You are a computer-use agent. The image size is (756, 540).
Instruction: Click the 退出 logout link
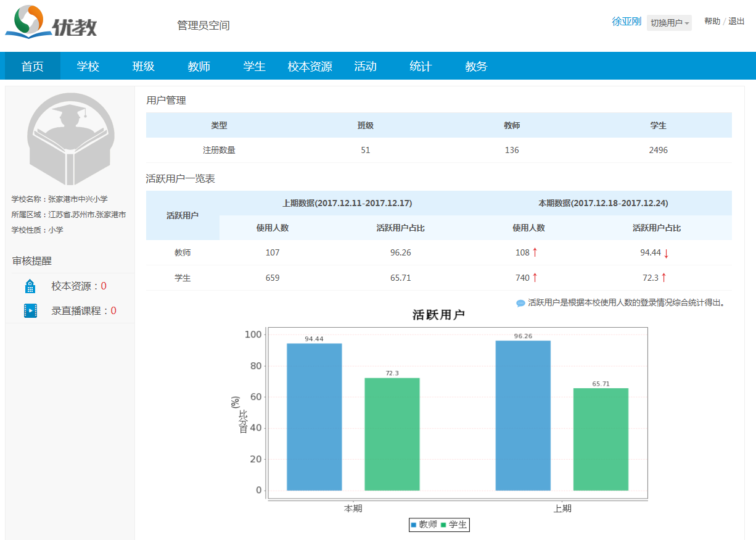point(736,22)
